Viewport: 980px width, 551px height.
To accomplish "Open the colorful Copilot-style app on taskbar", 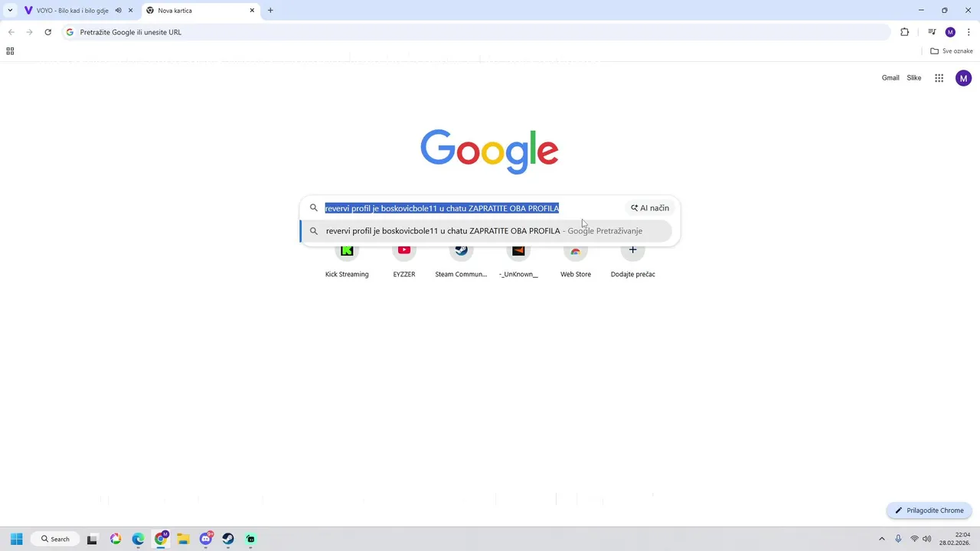I will [116, 539].
